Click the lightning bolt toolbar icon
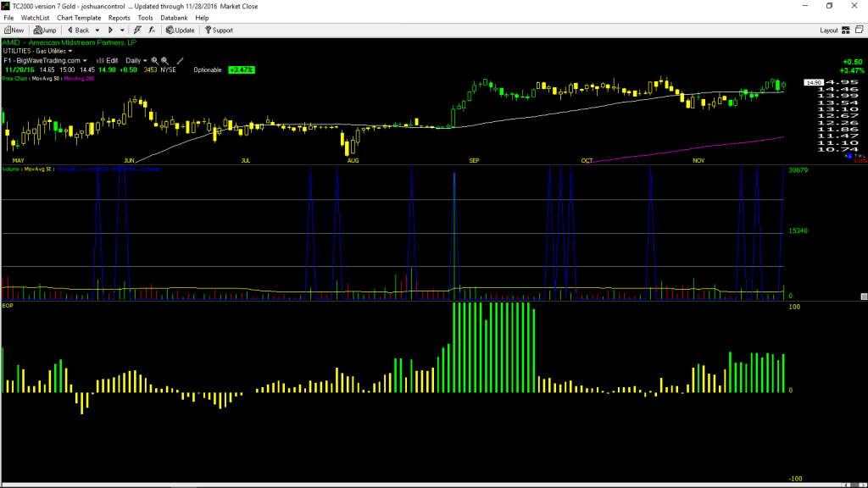The width and height of the screenshot is (868, 488). (138, 30)
